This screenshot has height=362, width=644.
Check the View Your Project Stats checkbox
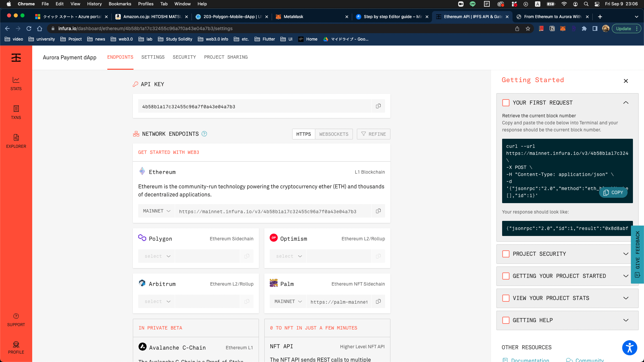tap(506, 298)
